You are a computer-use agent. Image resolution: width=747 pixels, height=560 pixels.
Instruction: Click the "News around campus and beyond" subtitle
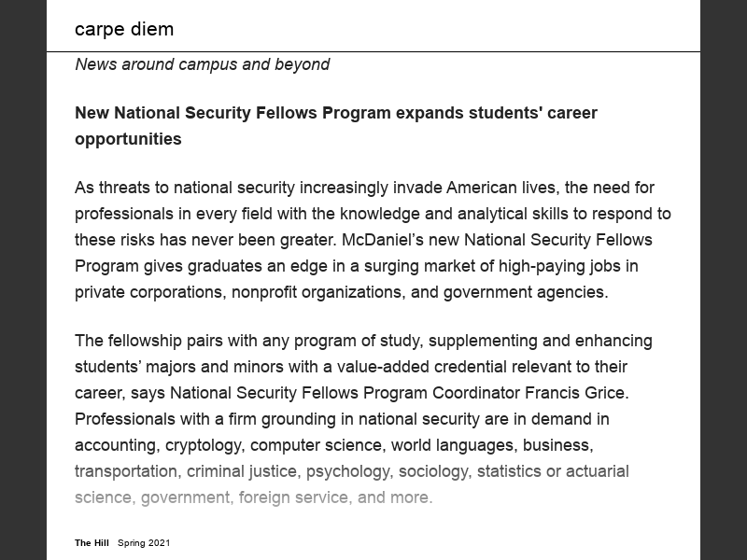pos(202,64)
